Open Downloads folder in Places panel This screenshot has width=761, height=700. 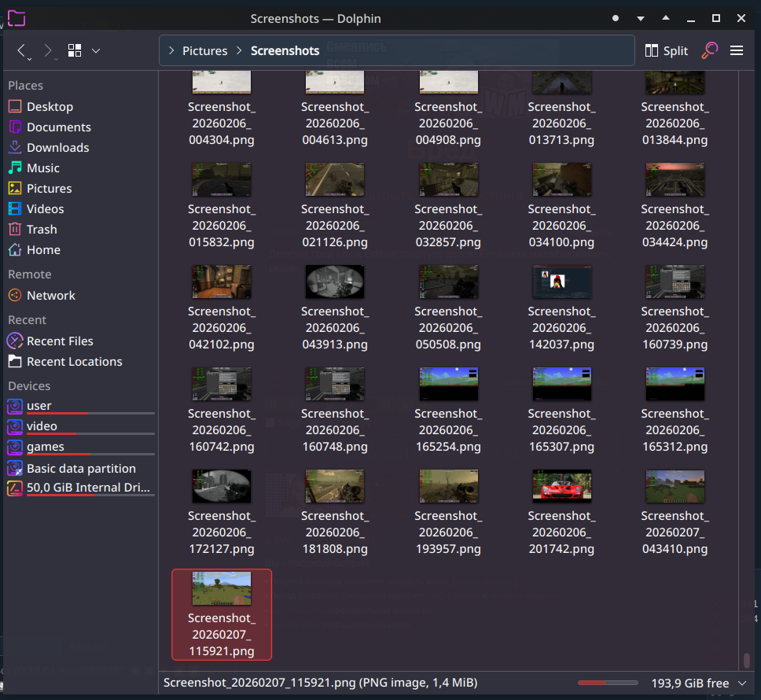[x=57, y=148]
